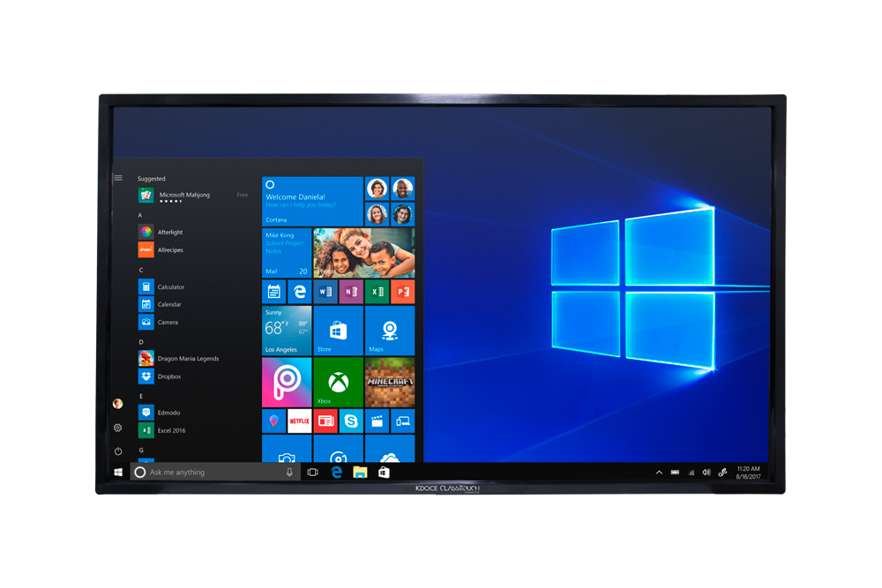This screenshot has height=588, width=882.
Task: Open the Store tile in the Start menu
Action: pos(338,331)
